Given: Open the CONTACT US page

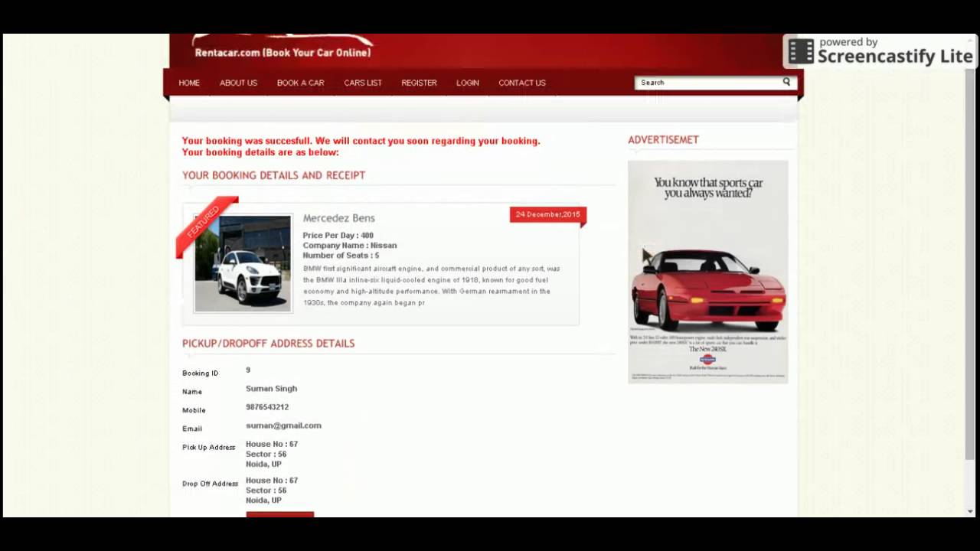Looking at the screenshot, I should (x=522, y=83).
